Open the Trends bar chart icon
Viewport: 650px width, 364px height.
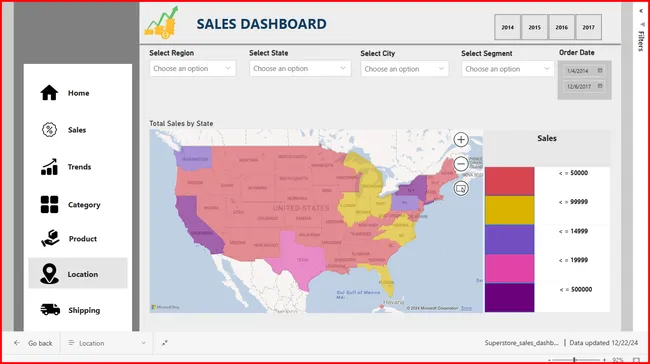coord(49,167)
